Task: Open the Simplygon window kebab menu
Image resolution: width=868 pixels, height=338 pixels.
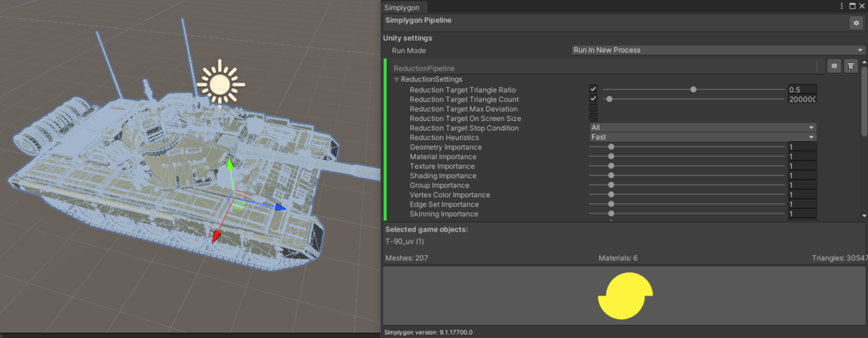Action: pos(842,6)
